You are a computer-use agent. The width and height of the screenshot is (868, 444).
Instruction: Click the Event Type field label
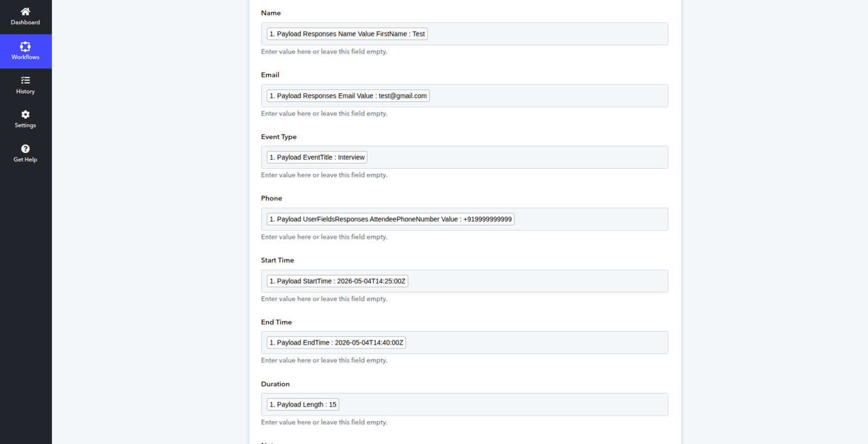279,137
